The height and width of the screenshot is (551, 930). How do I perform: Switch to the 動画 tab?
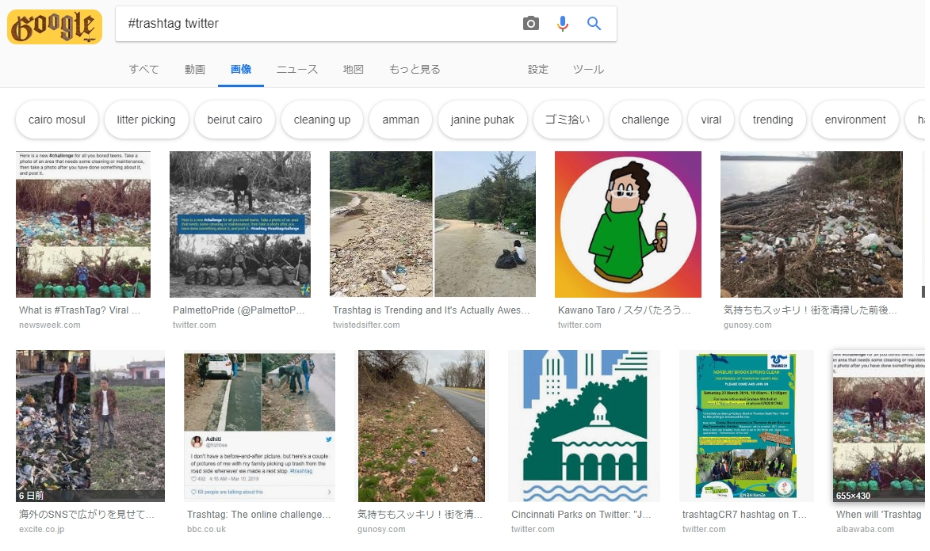coord(195,69)
